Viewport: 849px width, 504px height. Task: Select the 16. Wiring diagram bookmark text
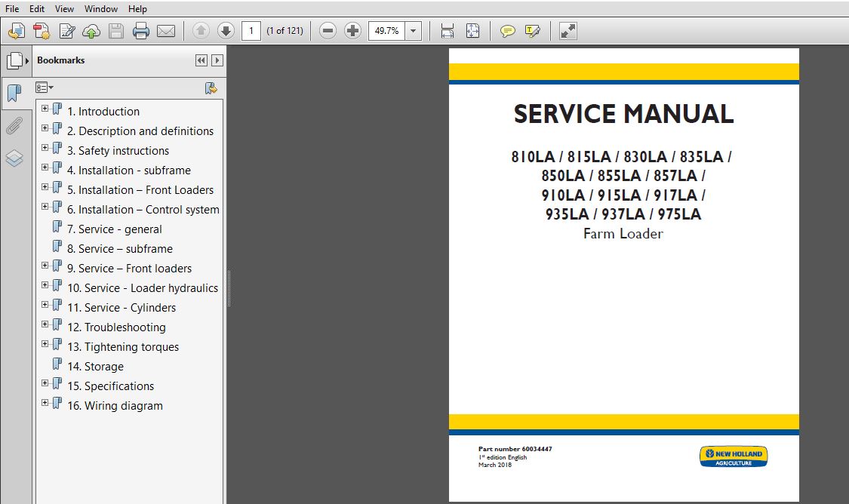pyautogui.click(x=115, y=406)
